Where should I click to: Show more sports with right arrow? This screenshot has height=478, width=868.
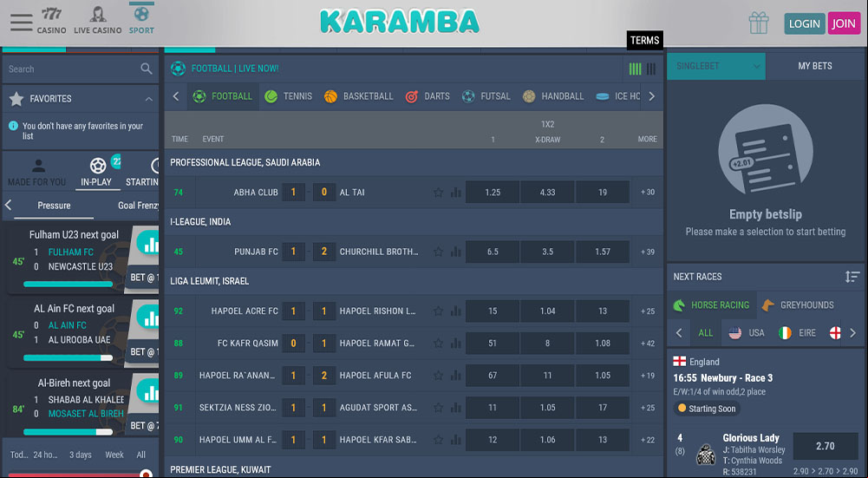pyautogui.click(x=651, y=96)
